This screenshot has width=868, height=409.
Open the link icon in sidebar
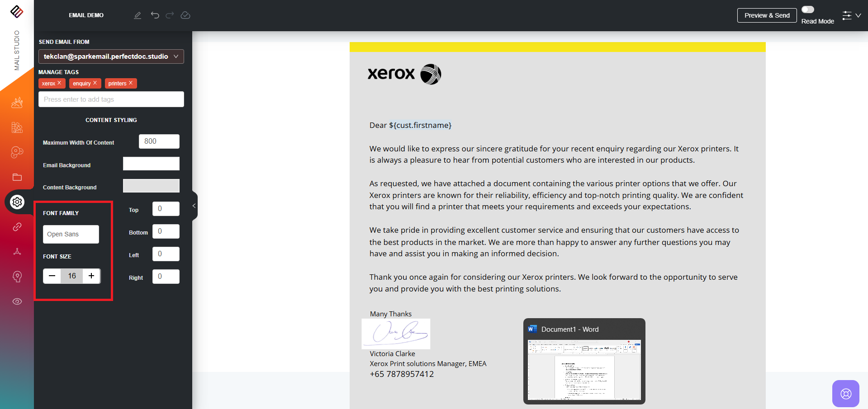click(17, 227)
